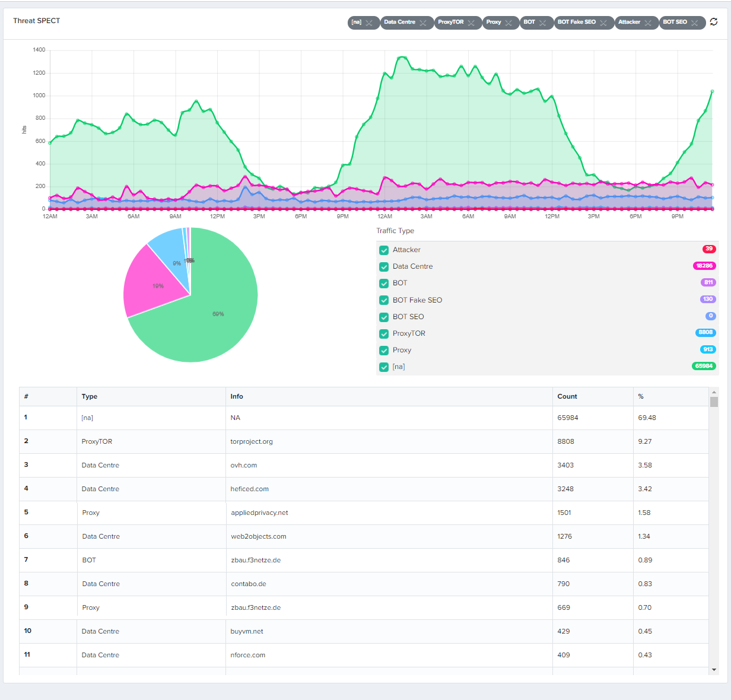Remove the Data Centre filter tag
Viewport: 731px width, 700px height.
click(423, 23)
